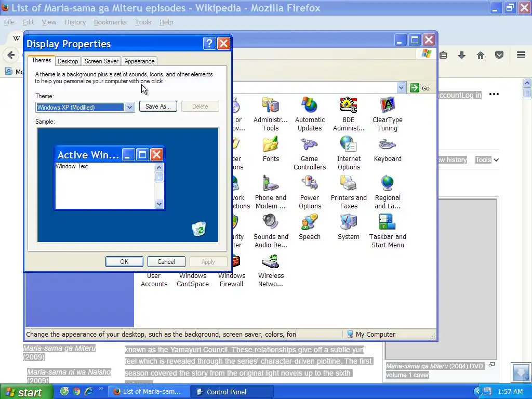Switch to the Appearance tab
Image resolution: width=532 pixels, height=399 pixels.
click(139, 61)
